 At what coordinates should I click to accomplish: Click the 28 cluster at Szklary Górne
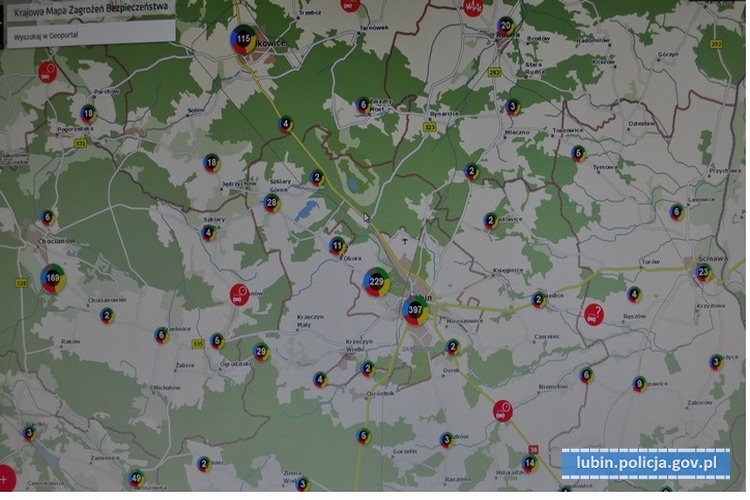pos(272,203)
